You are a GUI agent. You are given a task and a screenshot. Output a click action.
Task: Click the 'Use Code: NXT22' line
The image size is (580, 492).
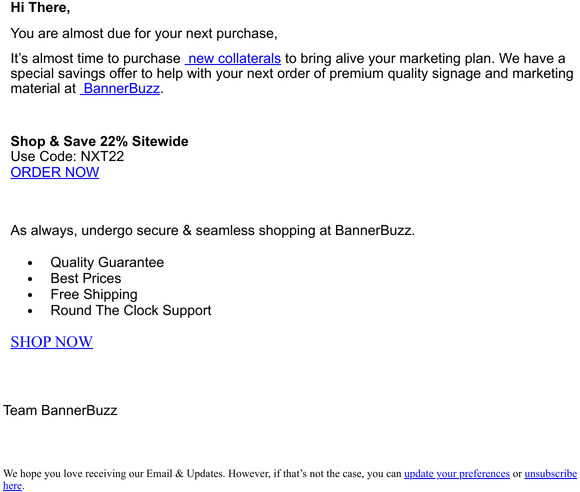click(x=67, y=156)
